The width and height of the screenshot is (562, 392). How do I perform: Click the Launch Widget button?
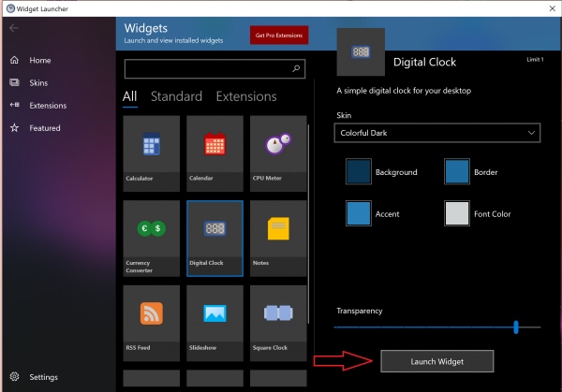coord(436,361)
